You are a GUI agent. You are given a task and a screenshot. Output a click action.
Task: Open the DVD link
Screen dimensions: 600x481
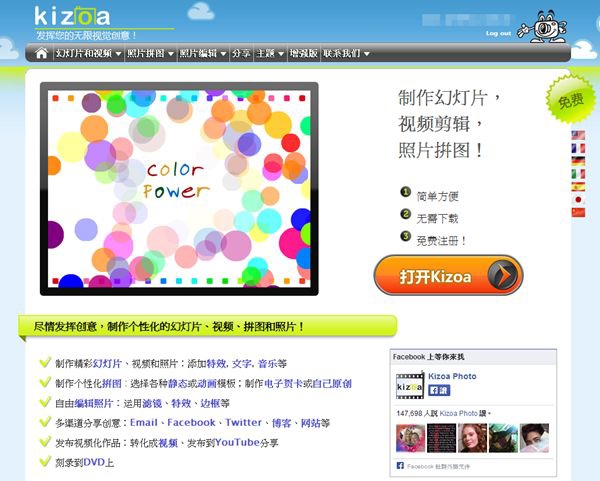pyautogui.click(x=94, y=462)
